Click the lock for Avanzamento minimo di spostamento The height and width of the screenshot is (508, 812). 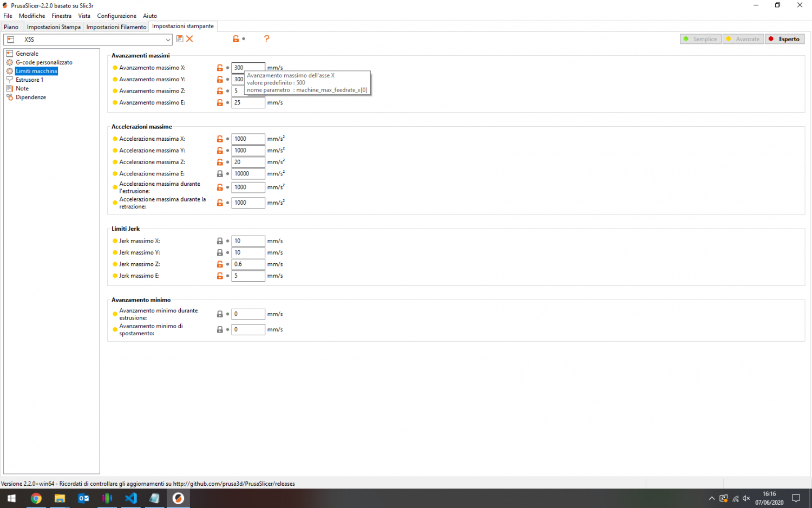click(220, 330)
